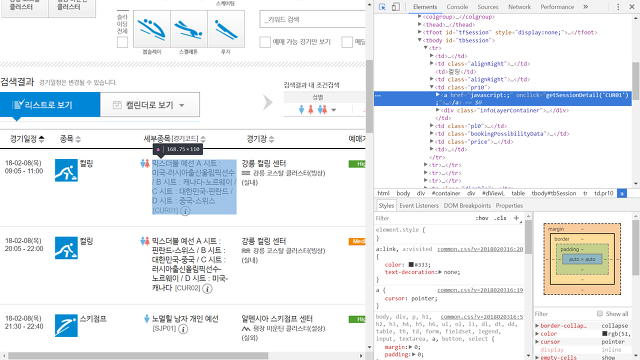640x360 pixels.
Task: Expand border-collapse computed property
Action: tap(538, 326)
